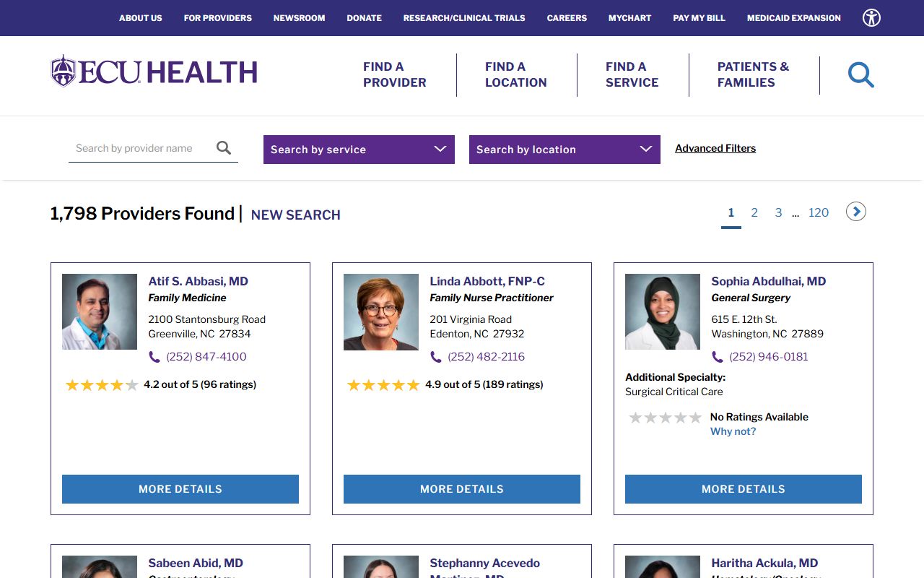Call (252) 847-4100
The image size is (924, 578).
pyautogui.click(x=206, y=357)
